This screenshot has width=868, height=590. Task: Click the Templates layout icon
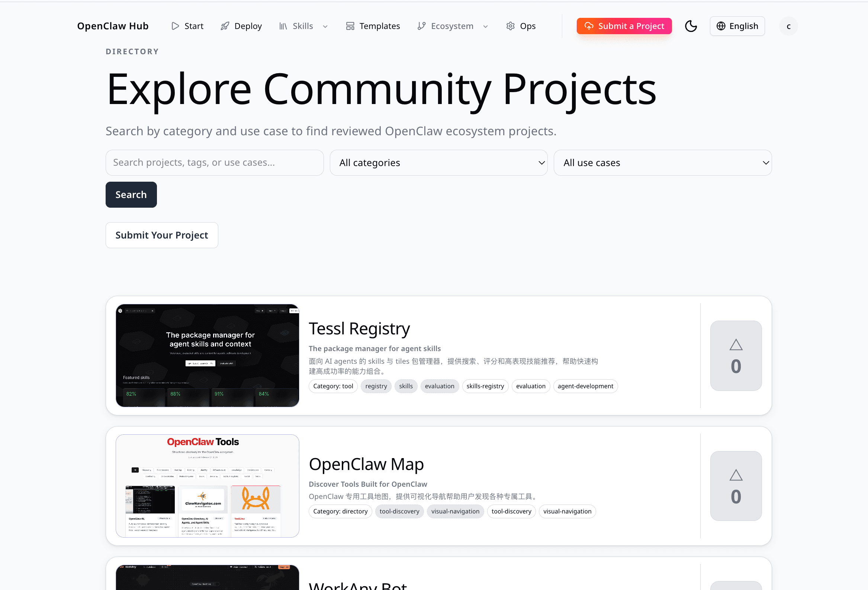point(350,26)
